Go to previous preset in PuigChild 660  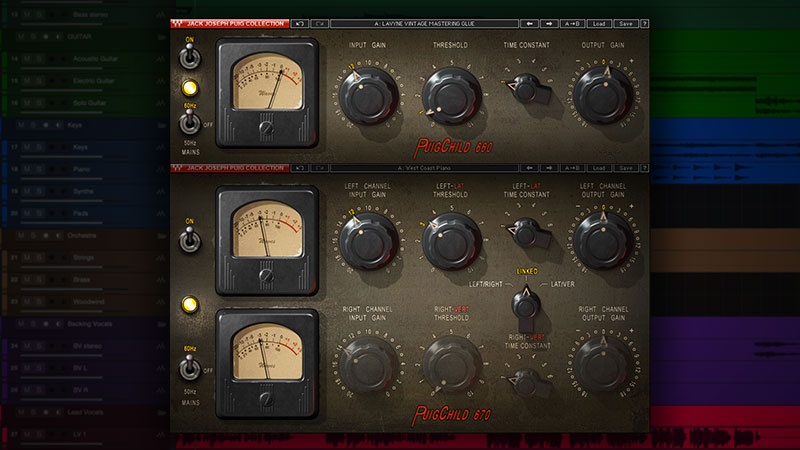click(529, 23)
